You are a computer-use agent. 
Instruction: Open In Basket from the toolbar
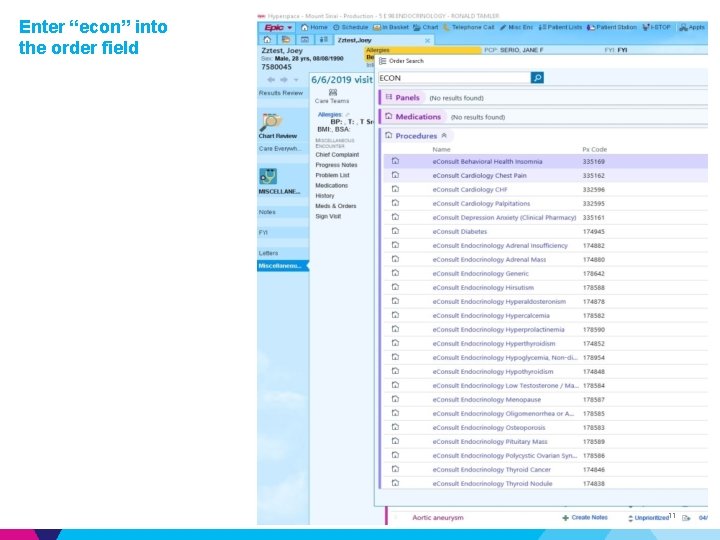[x=391, y=28]
